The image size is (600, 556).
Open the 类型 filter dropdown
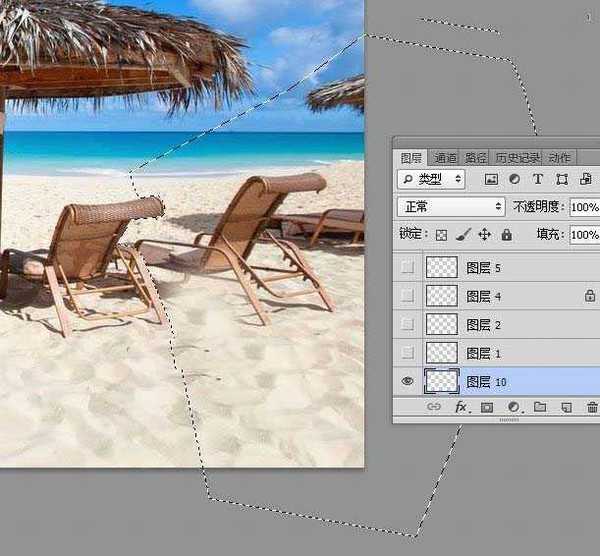[x=432, y=180]
